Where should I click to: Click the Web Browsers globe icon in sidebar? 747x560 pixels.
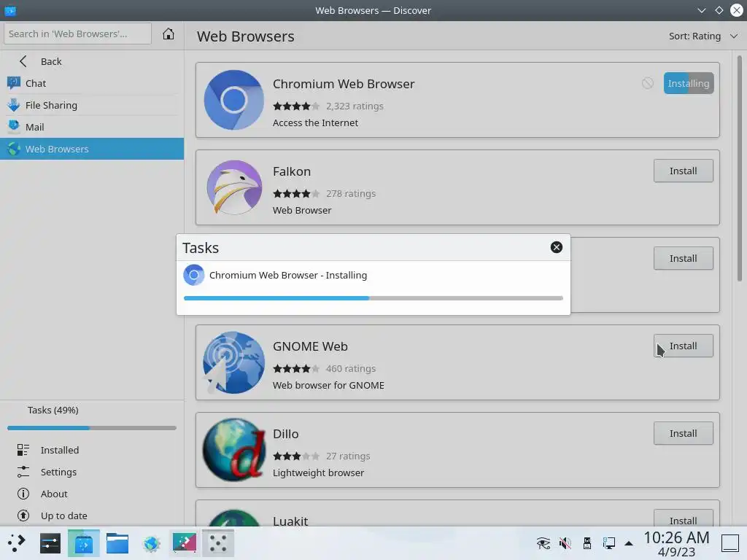[14, 149]
